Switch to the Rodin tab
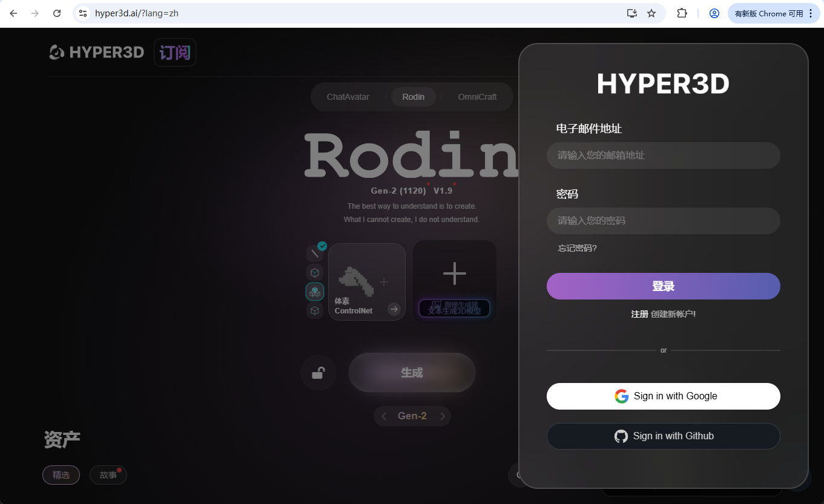The height and width of the screenshot is (504, 824). click(414, 97)
